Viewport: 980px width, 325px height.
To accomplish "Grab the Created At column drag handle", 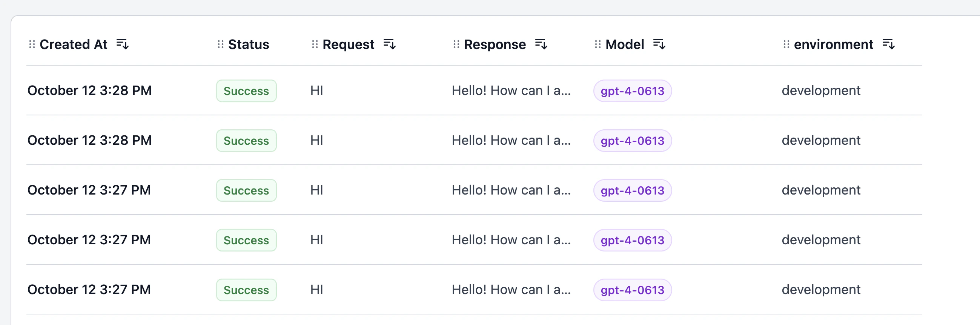I will pos(32,44).
